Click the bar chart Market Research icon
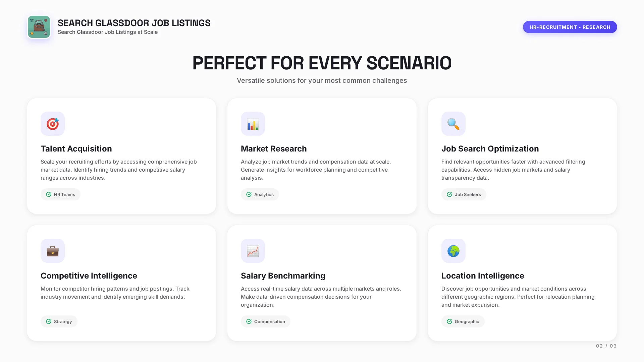The width and height of the screenshot is (644, 362). pyautogui.click(x=253, y=124)
